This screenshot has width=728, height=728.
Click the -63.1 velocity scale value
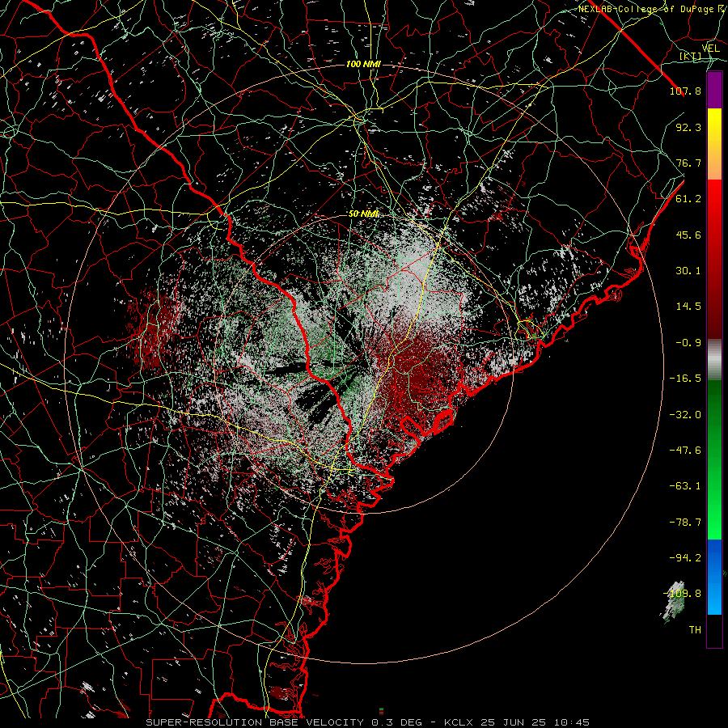pos(685,486)
